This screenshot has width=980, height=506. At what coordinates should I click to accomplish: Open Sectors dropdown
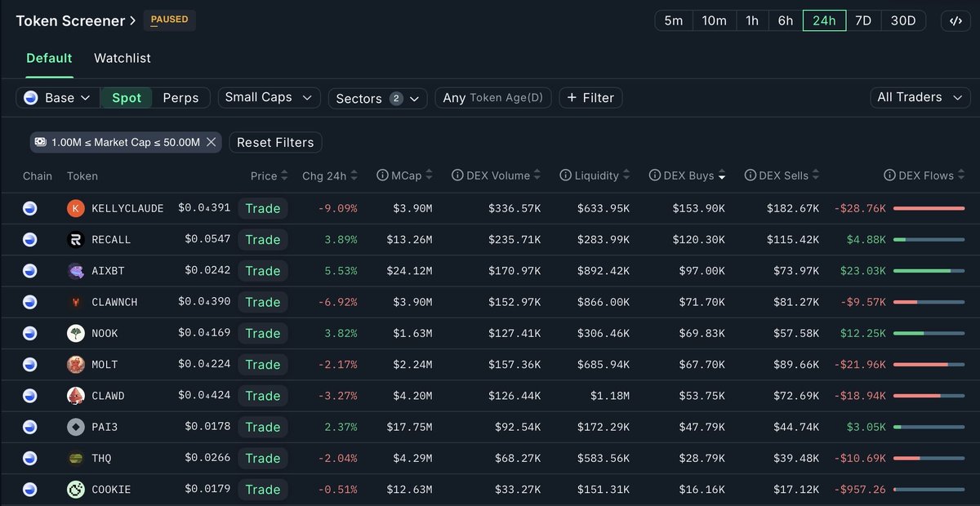point(377,98)
